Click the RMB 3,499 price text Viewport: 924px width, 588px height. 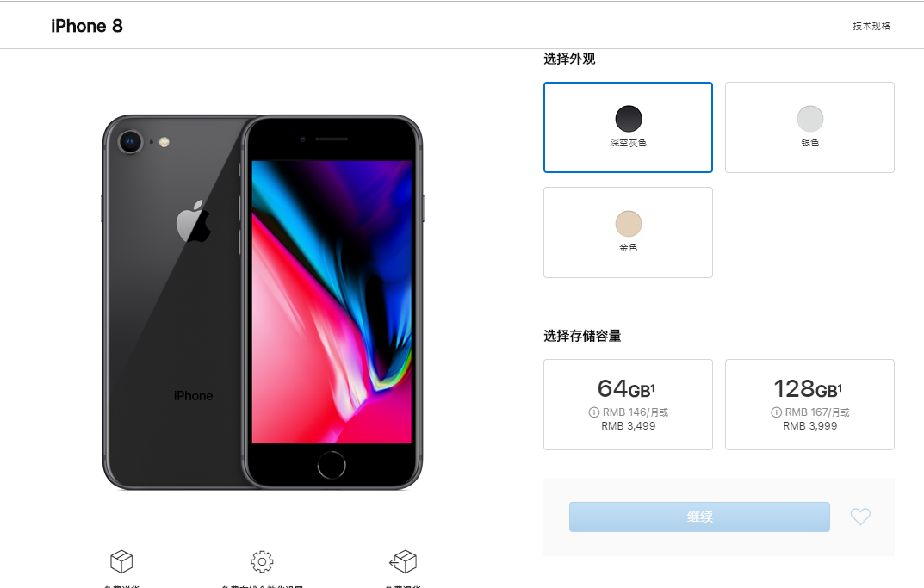(x=628, y=426)
